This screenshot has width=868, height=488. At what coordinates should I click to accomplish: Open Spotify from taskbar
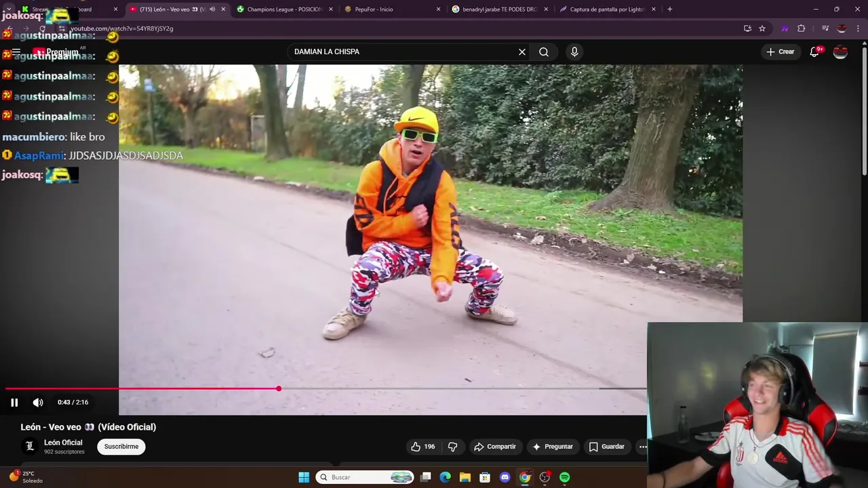(x=564, y=477)
